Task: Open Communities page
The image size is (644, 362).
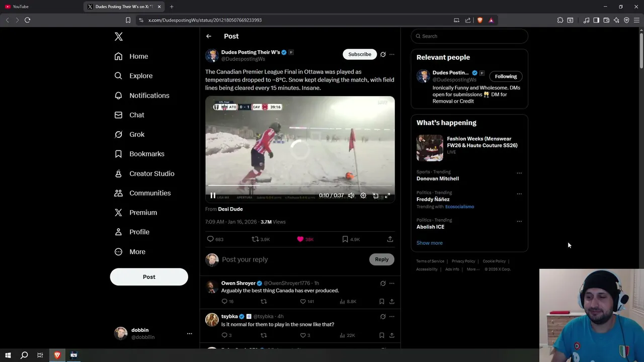Action: (x=142, y=193)
